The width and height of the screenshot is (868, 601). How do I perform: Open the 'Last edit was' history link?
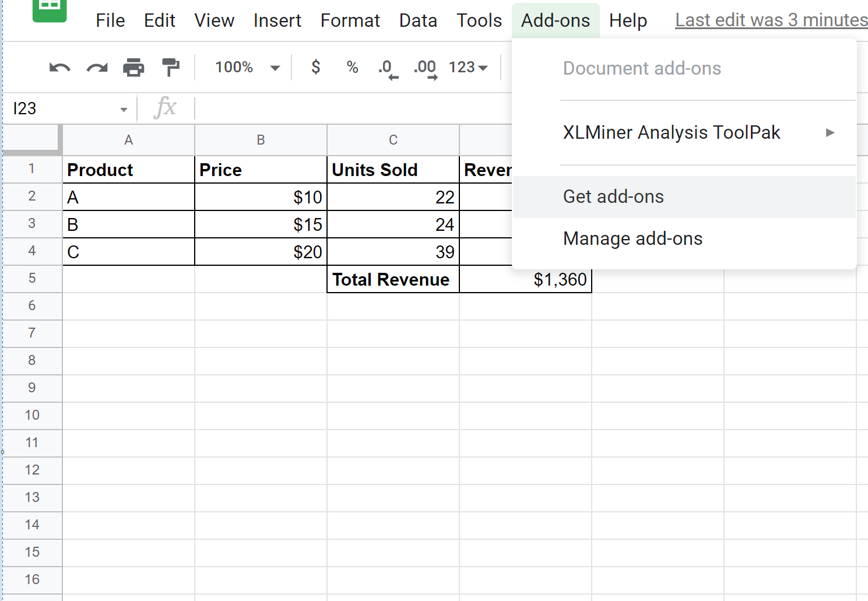click(771, 20)
